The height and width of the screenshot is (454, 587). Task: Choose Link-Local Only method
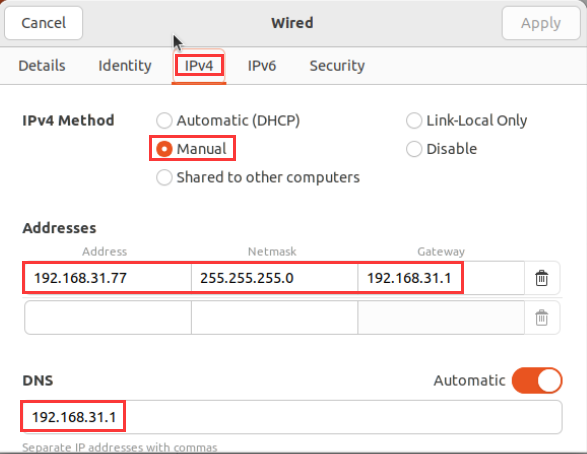pos(466,121)
